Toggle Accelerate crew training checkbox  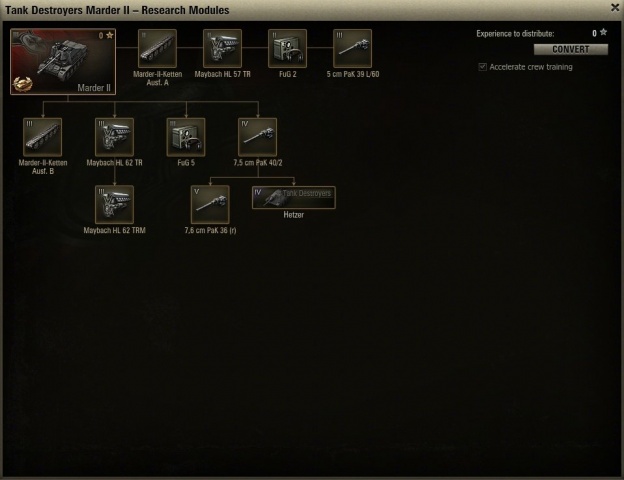pos(482,67)
